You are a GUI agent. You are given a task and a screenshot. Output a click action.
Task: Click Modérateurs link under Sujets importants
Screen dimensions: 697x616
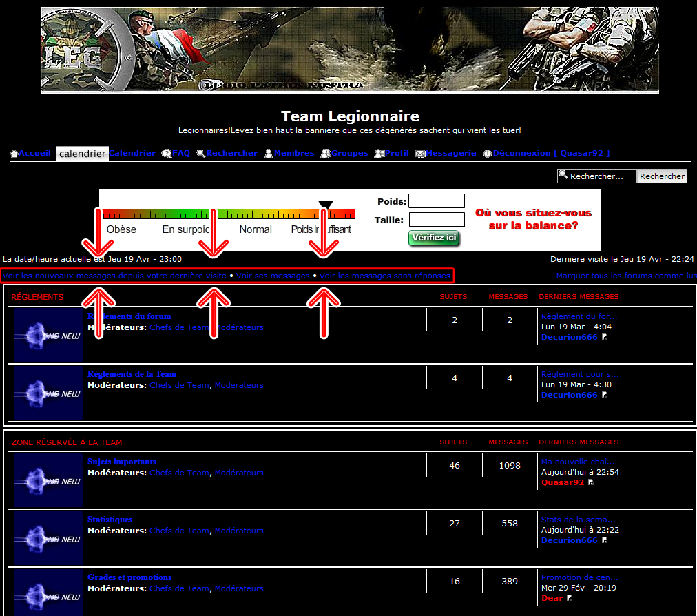tap(239, 473)
